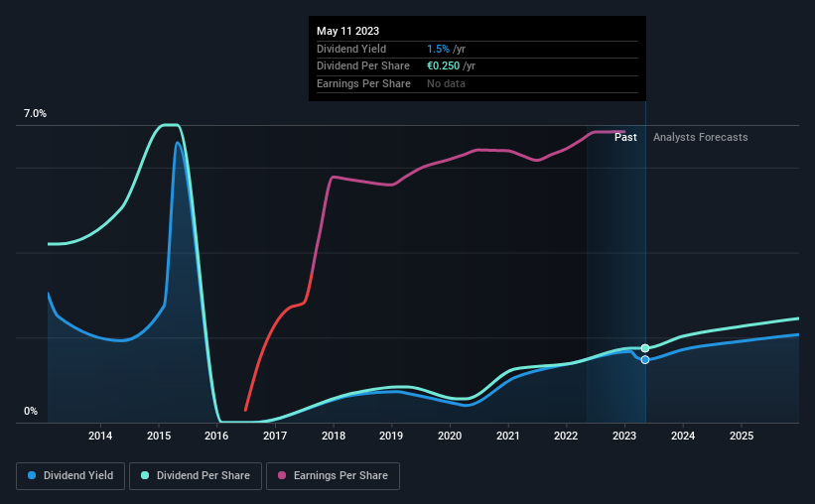815x504 pixels.
Task: Click the 2020 x-axis label
Action: pos(450,436)
